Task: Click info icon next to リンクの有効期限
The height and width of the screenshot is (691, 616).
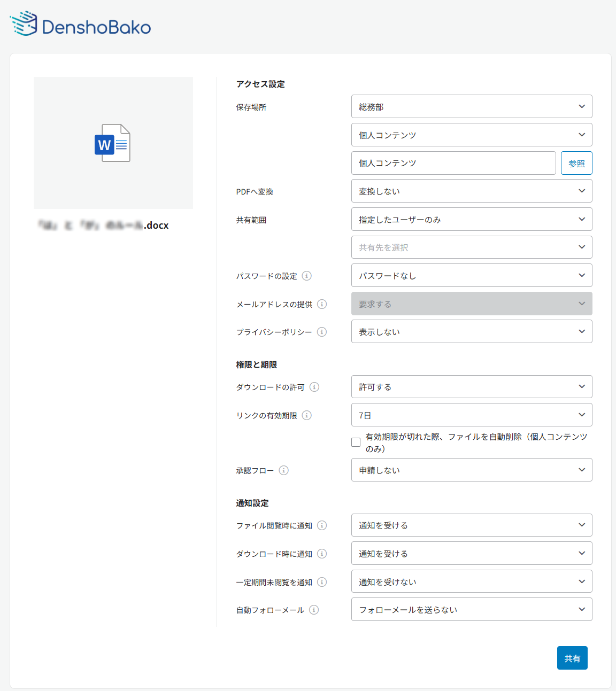Action: tap(307, 415)
